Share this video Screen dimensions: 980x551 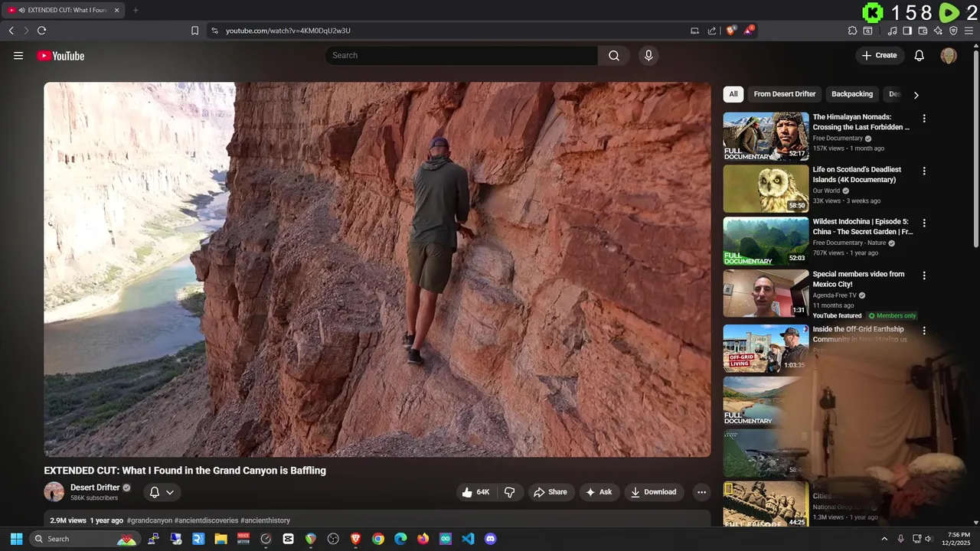[550, 492]
